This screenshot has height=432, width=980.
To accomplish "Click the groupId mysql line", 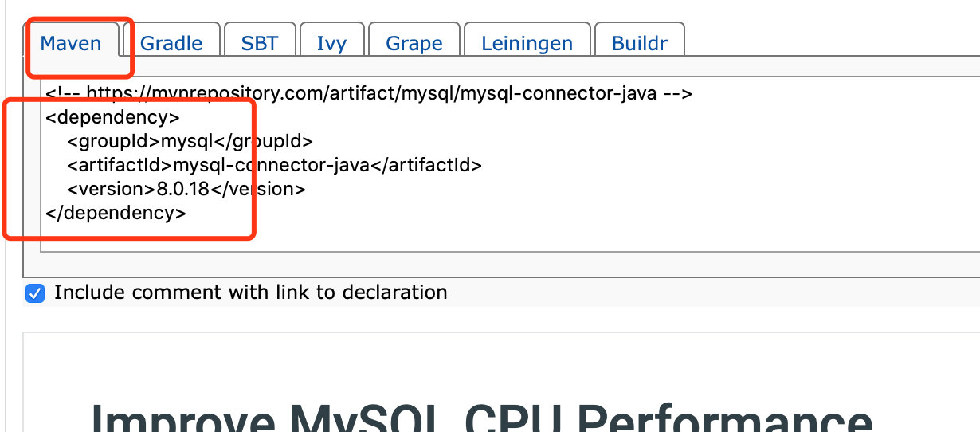I will pos(190,141).
